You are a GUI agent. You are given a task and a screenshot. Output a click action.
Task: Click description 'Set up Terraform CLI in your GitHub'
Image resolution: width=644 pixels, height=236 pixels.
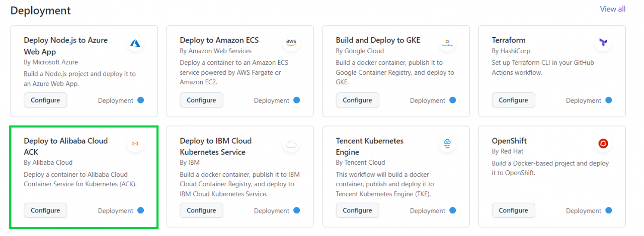[543, 67]
